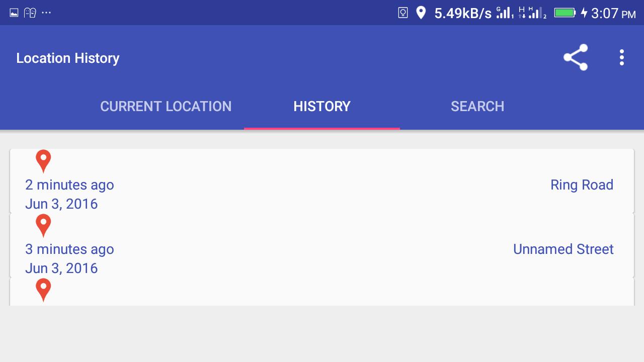Image resolution: width=644 pixels, height=362 pixels.
Task: Select the '3 minutes ago' history entry
Action: pyautogui.click(x=322, y=245)
